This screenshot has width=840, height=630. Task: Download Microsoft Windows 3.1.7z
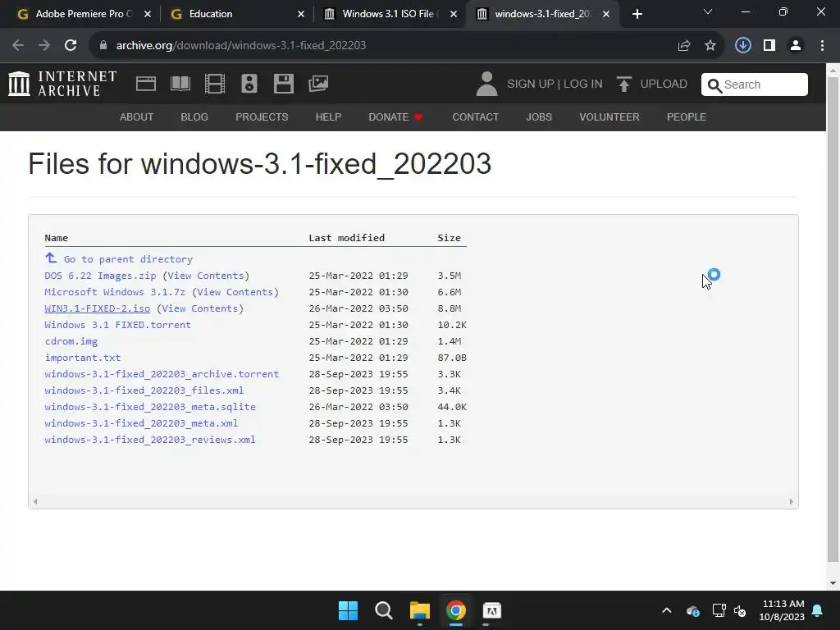coord(115,292)
